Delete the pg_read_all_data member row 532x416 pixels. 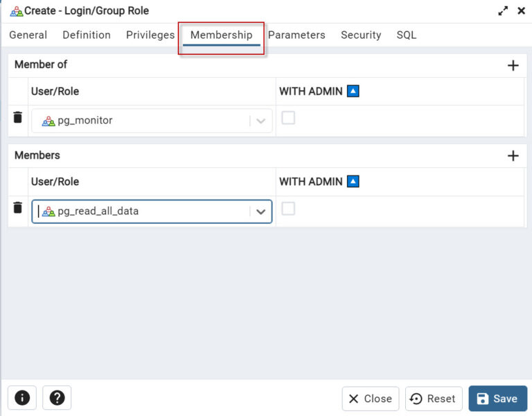[17, 207]
